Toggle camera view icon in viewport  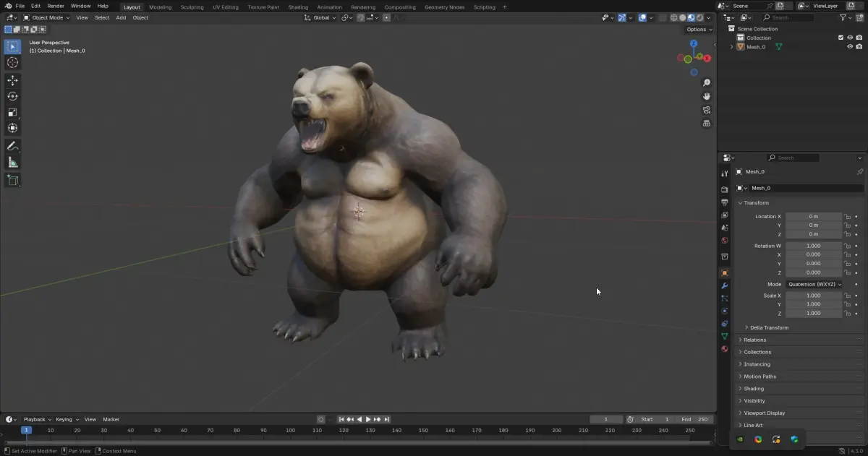click(707, 110)
